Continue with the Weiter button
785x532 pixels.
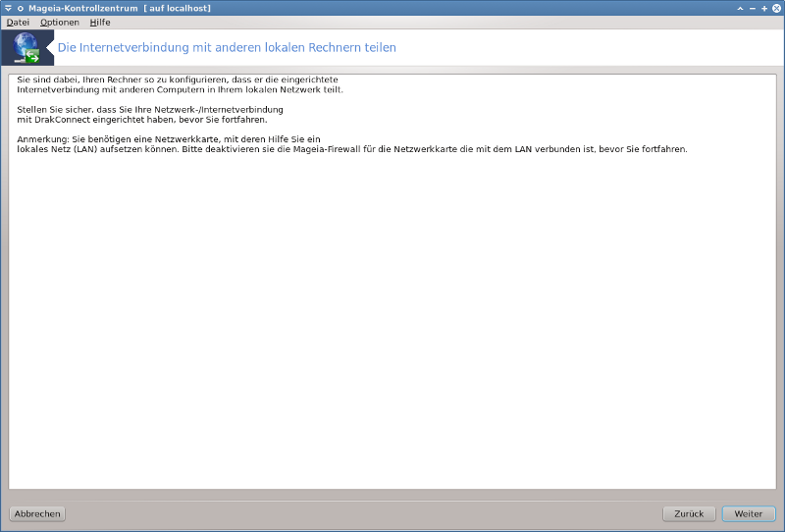pos(749,513)
